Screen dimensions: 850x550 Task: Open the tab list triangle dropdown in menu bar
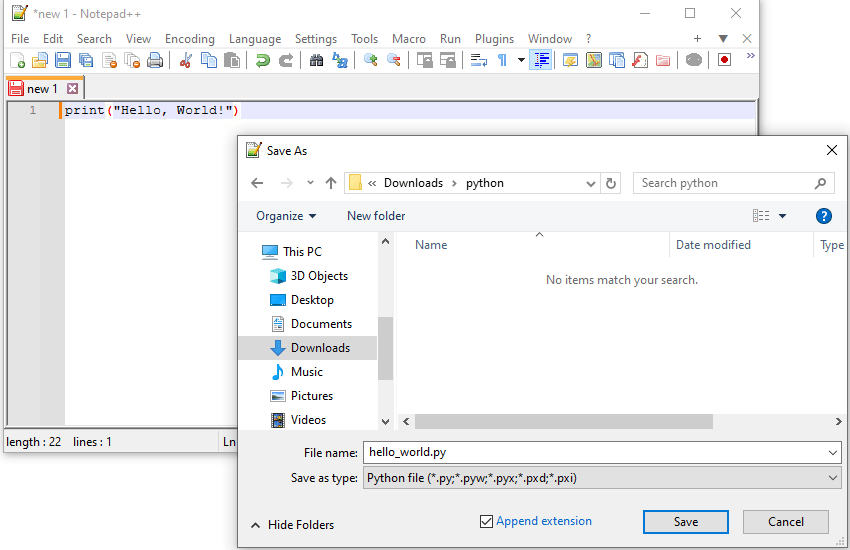pos(723,38)
